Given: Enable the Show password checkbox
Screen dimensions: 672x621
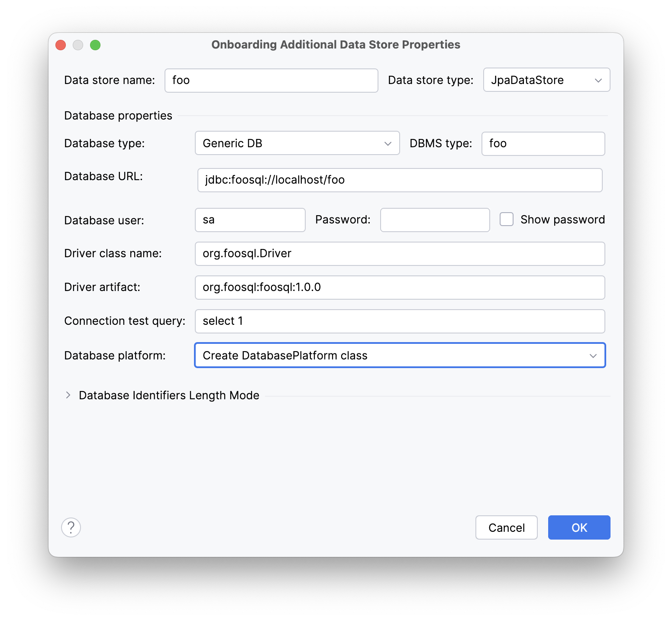Looking at the screenshot, I should click(506, 220).
